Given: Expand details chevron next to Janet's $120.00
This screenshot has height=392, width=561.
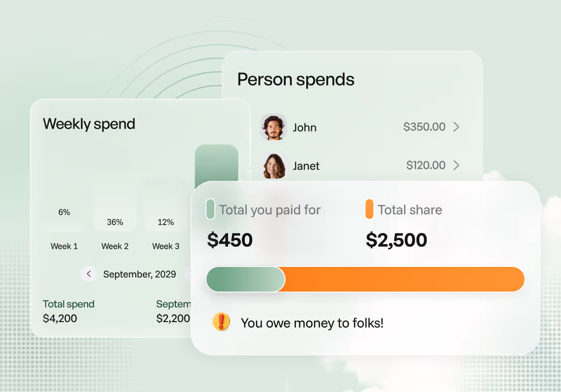Looking at the screenshot, I should 456,166.
